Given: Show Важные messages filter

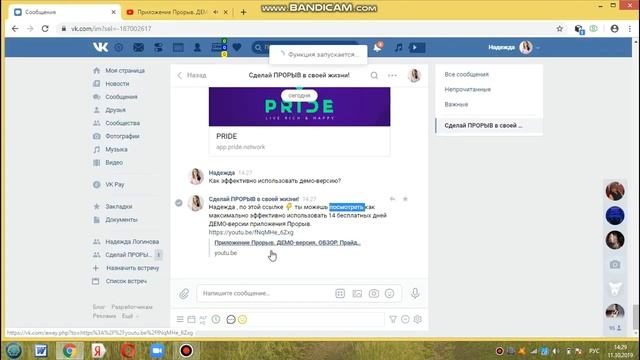Looking at the screenshot, I should [456, 104].
